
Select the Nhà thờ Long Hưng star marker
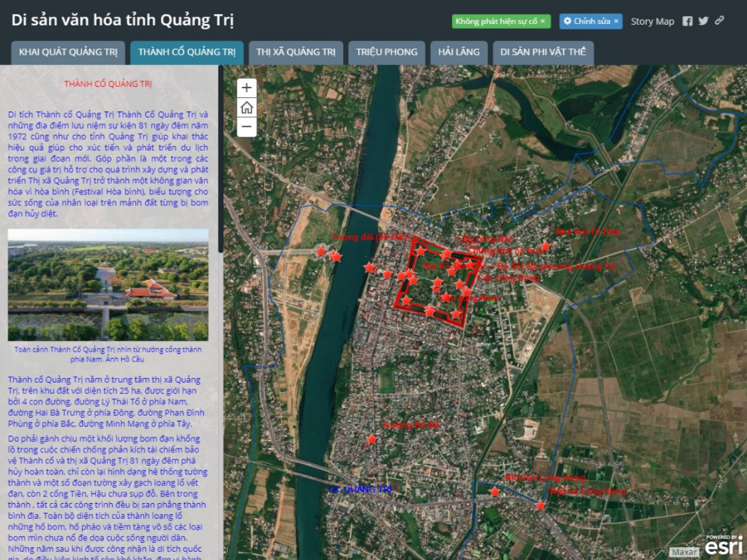pyautogui.click(x=495, y=492)
